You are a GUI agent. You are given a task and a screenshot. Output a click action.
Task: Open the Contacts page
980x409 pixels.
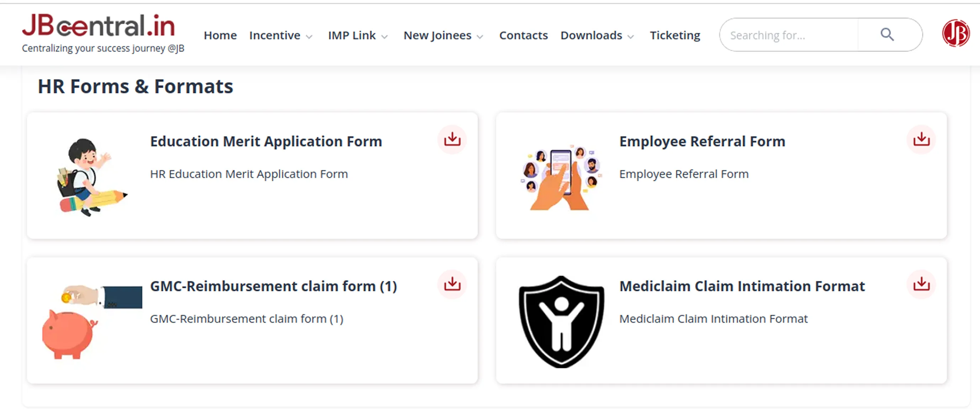tap(523, 35)
